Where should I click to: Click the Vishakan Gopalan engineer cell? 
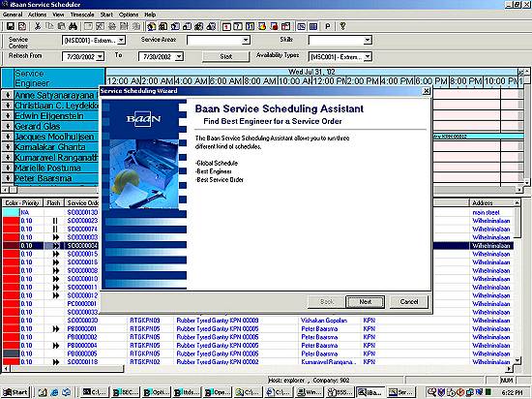click(324, 321)
